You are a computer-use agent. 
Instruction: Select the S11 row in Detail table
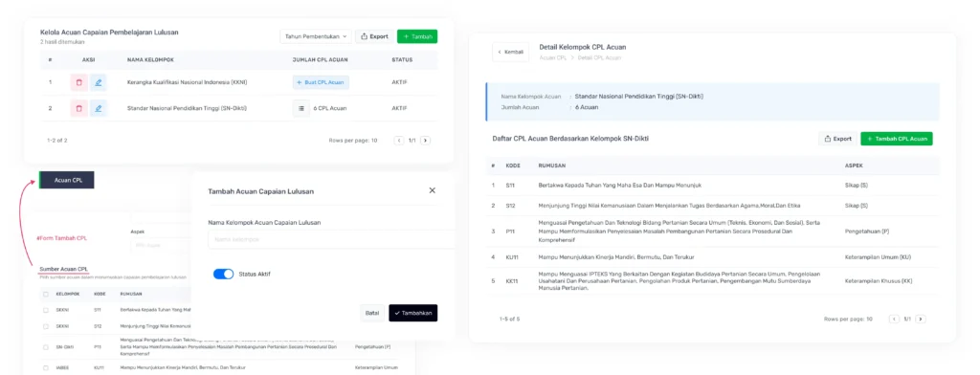[x=712, y=186]
